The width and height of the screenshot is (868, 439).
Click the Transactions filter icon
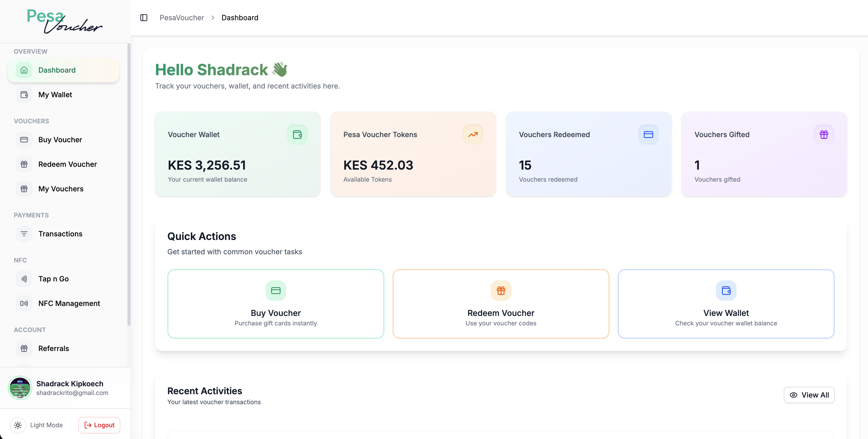[24, 234]
